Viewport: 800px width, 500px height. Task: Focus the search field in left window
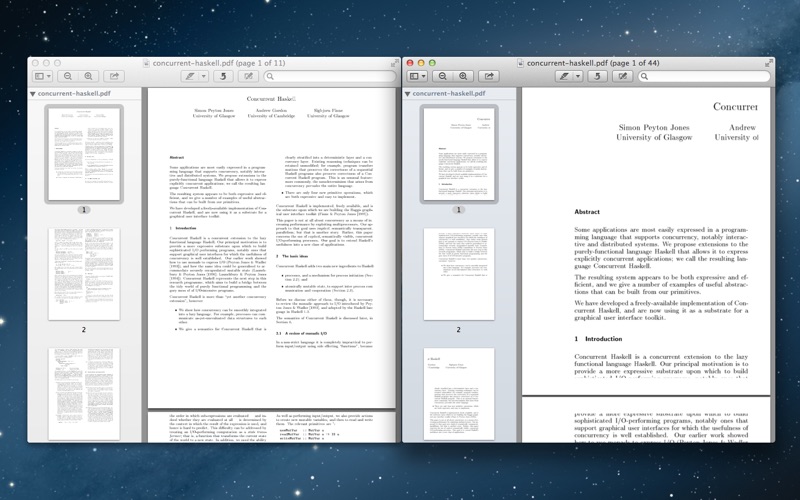point(330,76)
